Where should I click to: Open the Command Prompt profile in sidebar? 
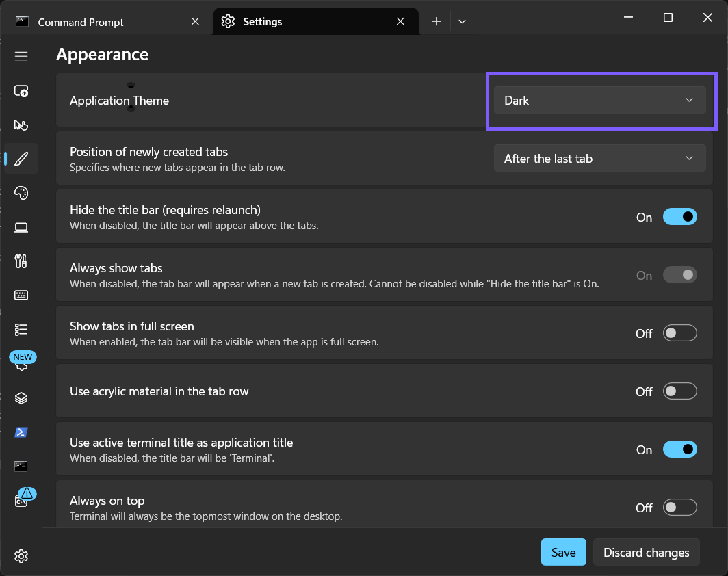[x=21, y=466]
